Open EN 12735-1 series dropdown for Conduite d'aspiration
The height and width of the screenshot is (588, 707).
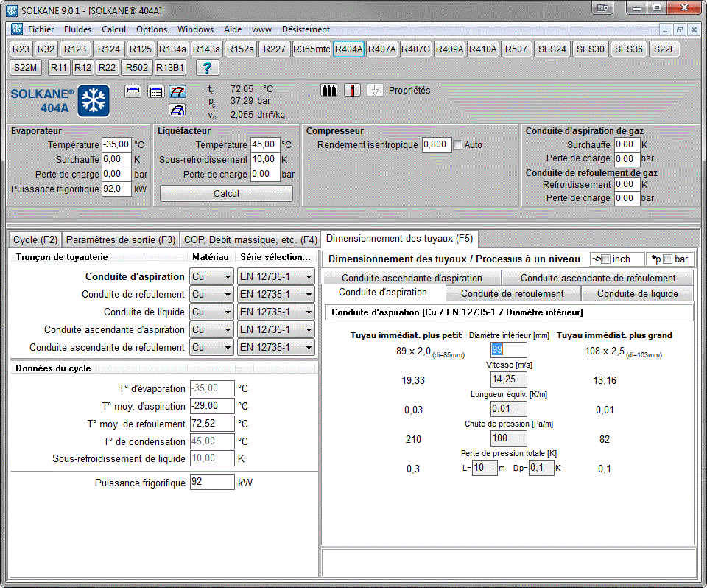click(276, 276)
